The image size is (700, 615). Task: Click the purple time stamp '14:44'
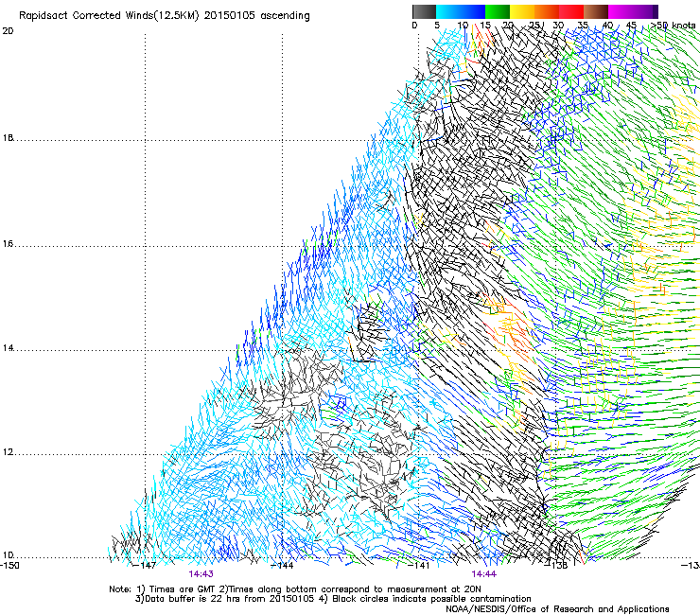(484, 574)
